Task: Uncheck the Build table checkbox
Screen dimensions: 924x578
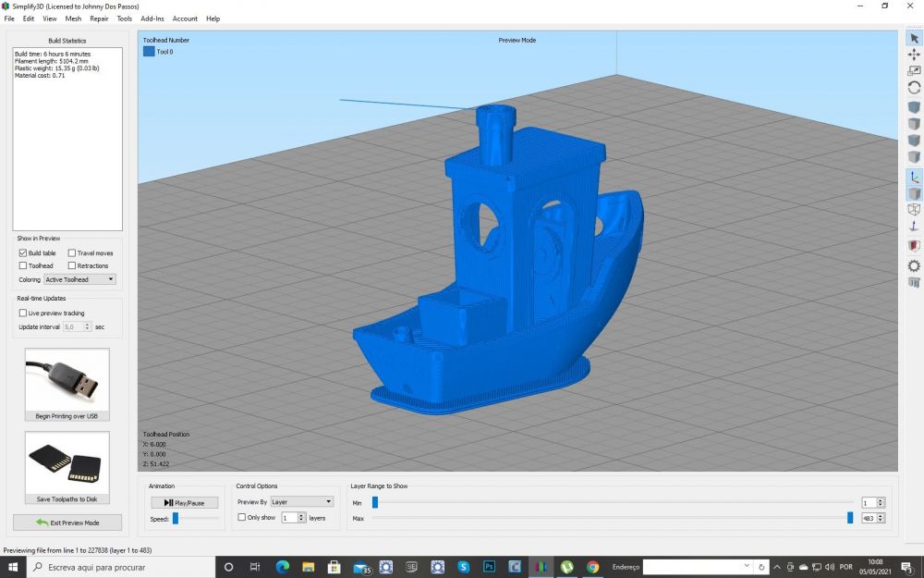Action: (x=23, y=252)
